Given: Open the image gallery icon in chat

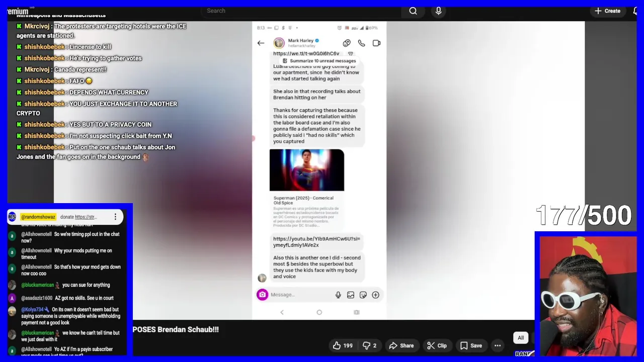Looking at the screenshot, I should (x=351, y=295).
